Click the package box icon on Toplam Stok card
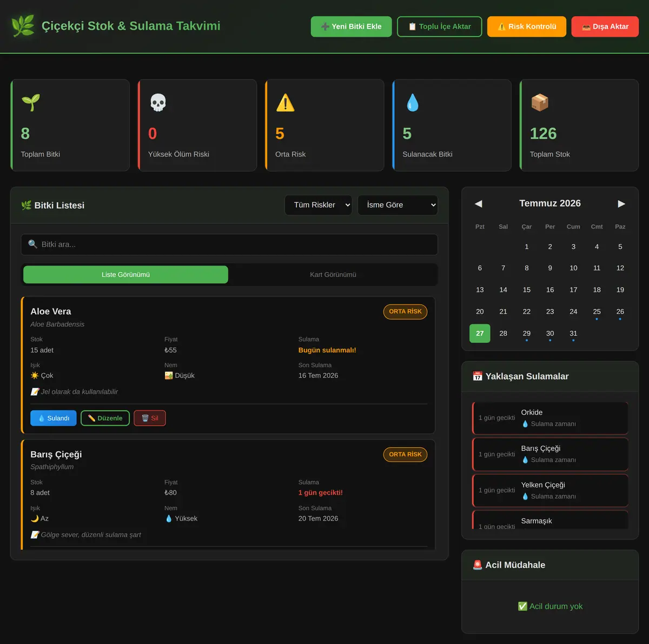The width and height of the screenshot is (649, 644). tap(540, 102)
